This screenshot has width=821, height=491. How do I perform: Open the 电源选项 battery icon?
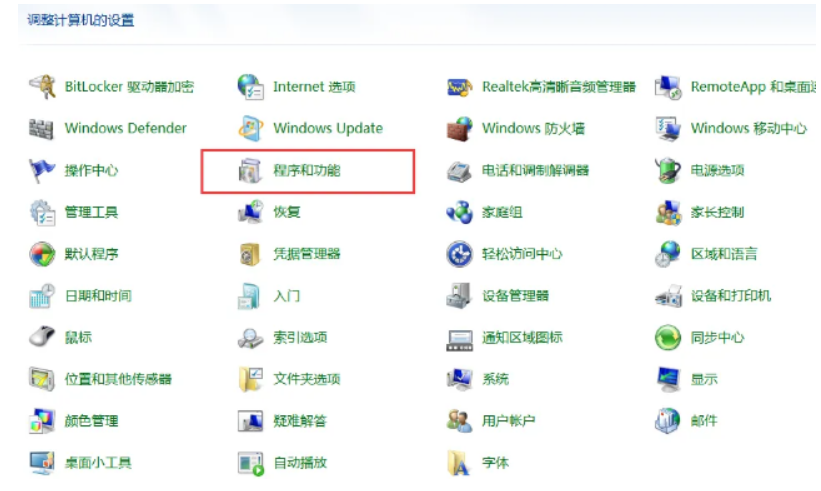668,170
